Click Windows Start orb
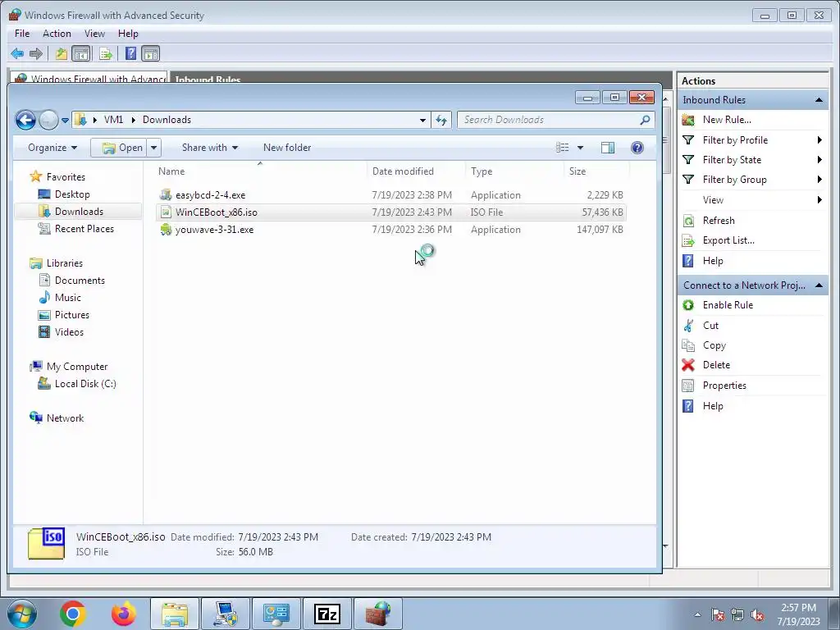This screenshot has height=630, width=840. 22,614
